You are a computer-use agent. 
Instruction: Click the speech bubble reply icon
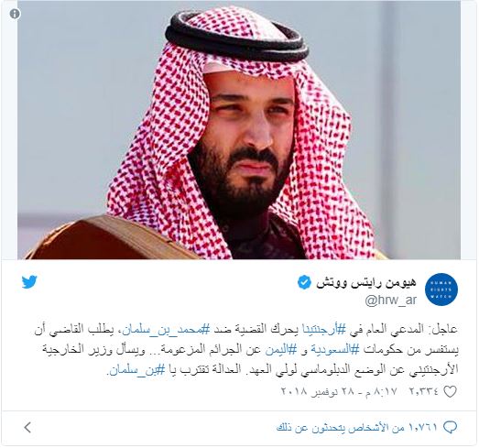coord(450,427)
